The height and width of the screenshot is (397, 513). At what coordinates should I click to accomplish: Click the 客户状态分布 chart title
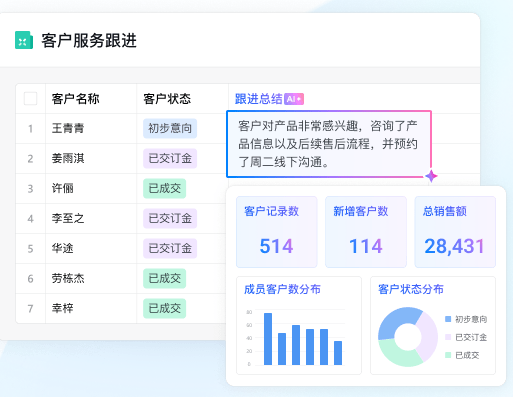click(411, 289)
